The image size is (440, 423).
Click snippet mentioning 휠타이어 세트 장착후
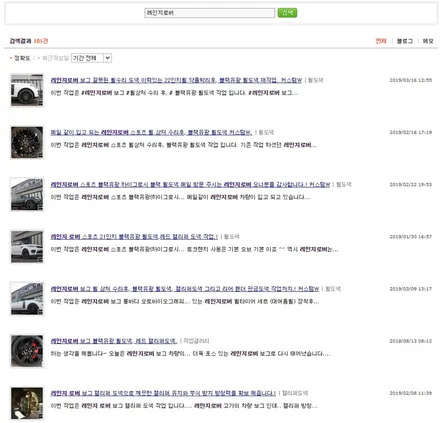[185, 301]
